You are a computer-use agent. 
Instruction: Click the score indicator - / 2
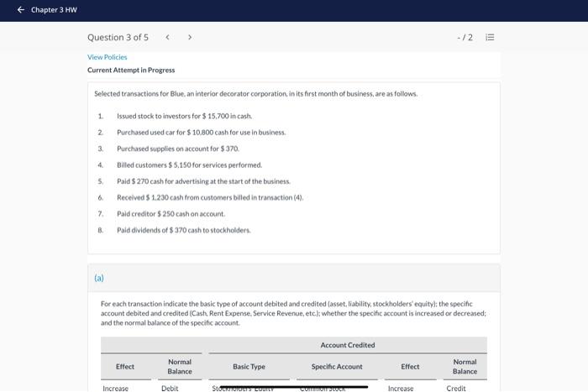pos(465,37)
